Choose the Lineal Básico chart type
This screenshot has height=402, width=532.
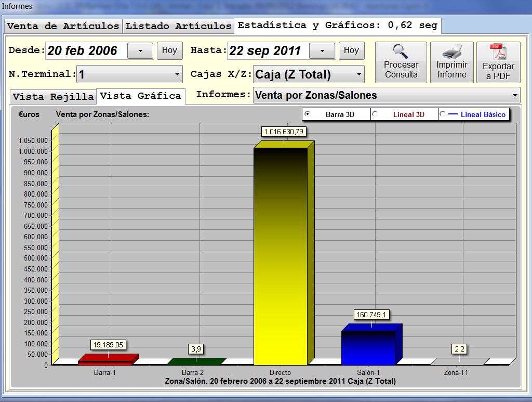(x=442, y=114)
